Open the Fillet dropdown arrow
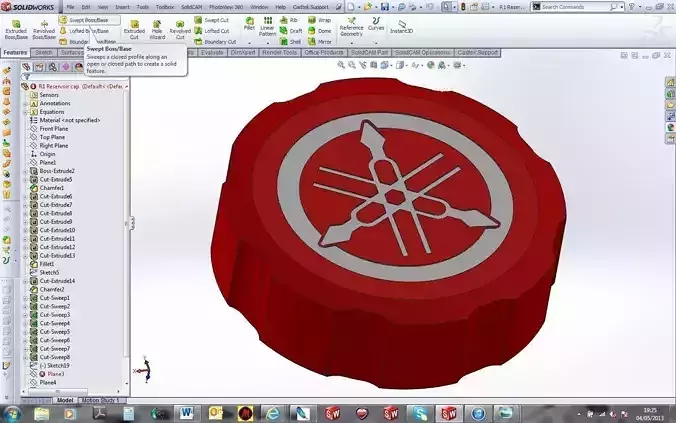676x423 pixels. coord(249,43)
